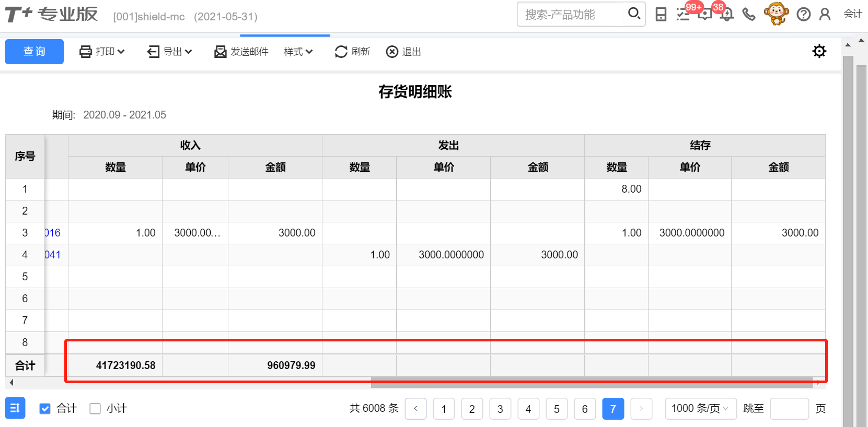
Task: Open the task list with 99+ badge
Action: click(x=683, y=15)
